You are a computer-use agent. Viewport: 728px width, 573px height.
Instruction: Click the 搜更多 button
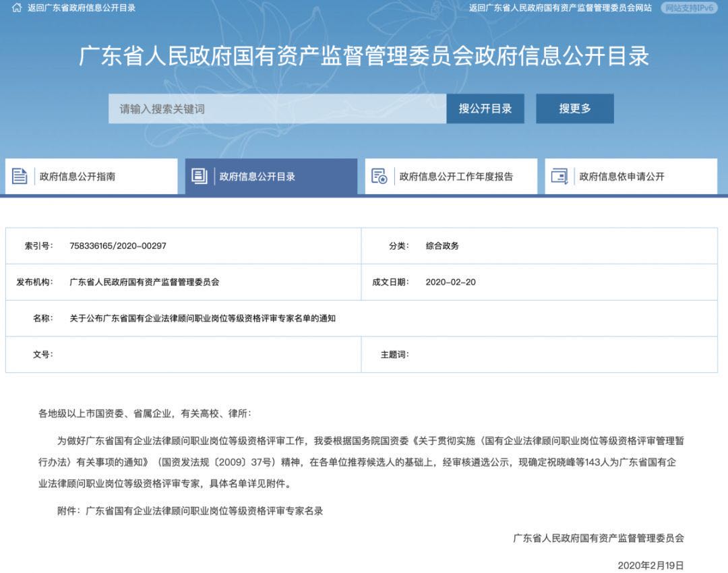tap(575, 109)
